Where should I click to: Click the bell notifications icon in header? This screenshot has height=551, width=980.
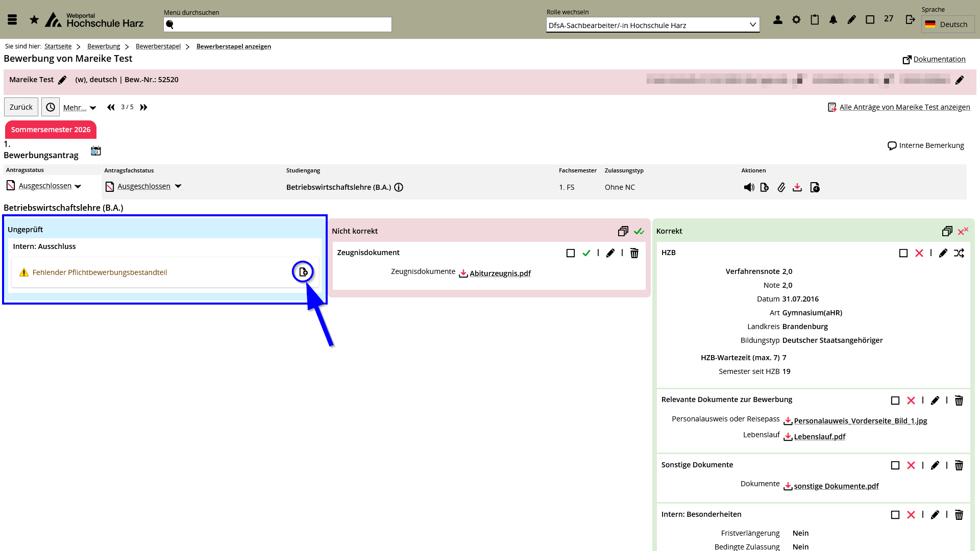click(833, 19)
